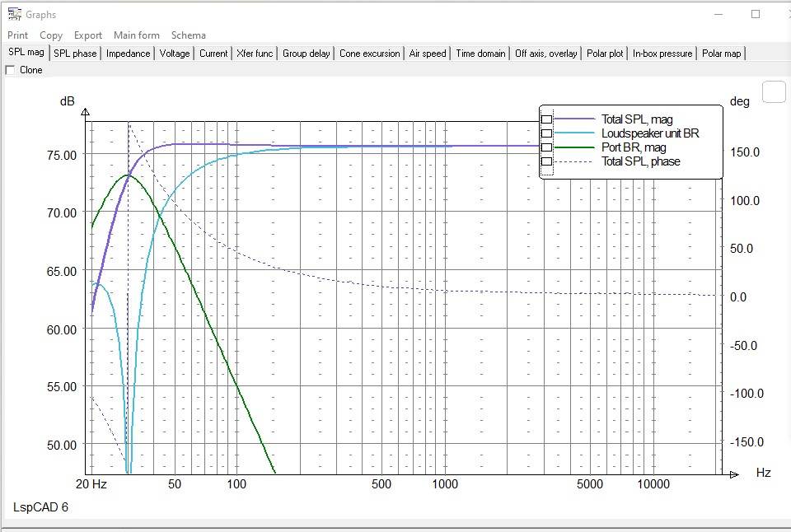
Task: Click the vertical dashed cursor line on graph
Action: point(128,247)
